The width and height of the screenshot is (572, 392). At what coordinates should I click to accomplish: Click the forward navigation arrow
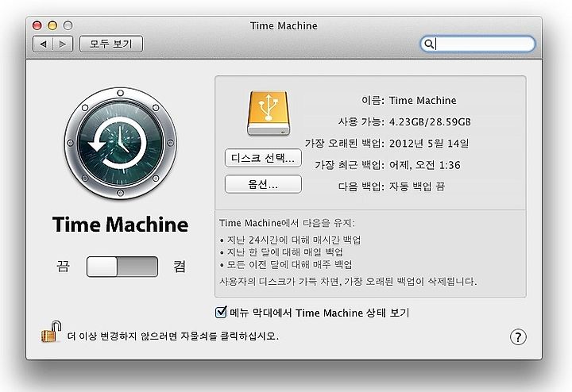(x=63, y=44)
